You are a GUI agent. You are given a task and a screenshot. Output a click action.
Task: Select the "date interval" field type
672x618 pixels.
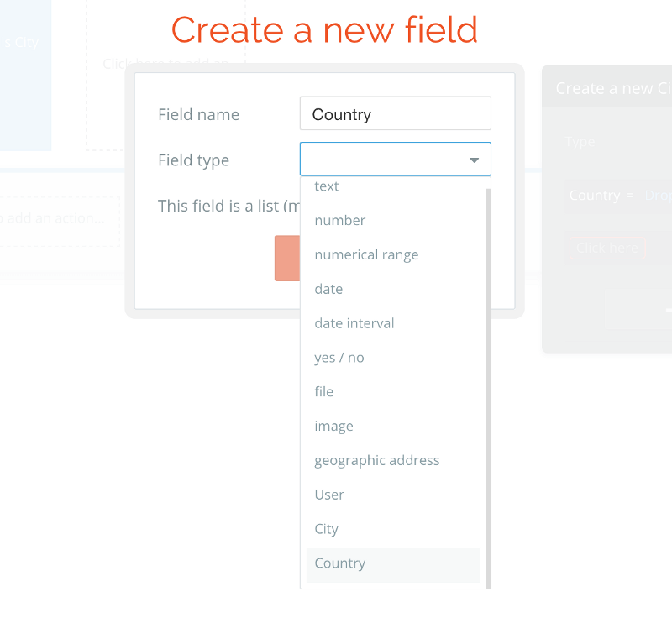coord(354,323)
